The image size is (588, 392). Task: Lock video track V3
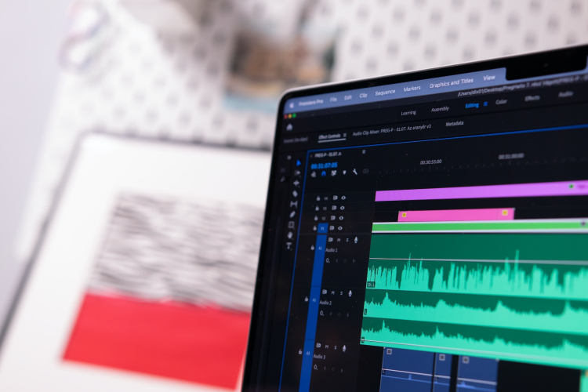pos(317,208)
